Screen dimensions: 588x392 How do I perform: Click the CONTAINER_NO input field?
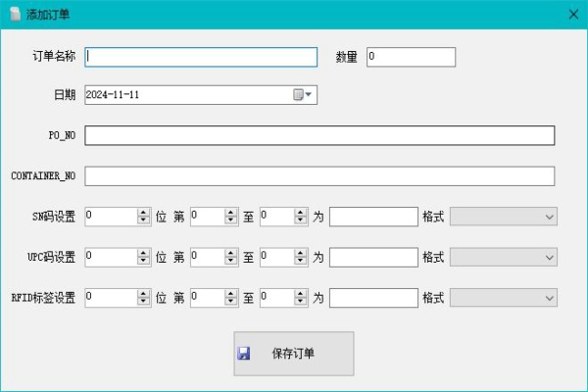point(319,176)
